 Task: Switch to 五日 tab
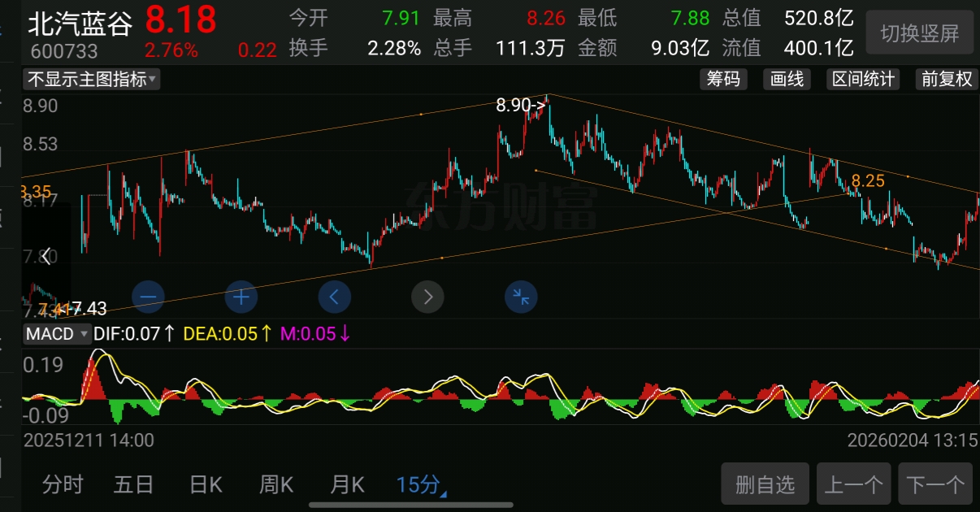click(x=133, y=485)
